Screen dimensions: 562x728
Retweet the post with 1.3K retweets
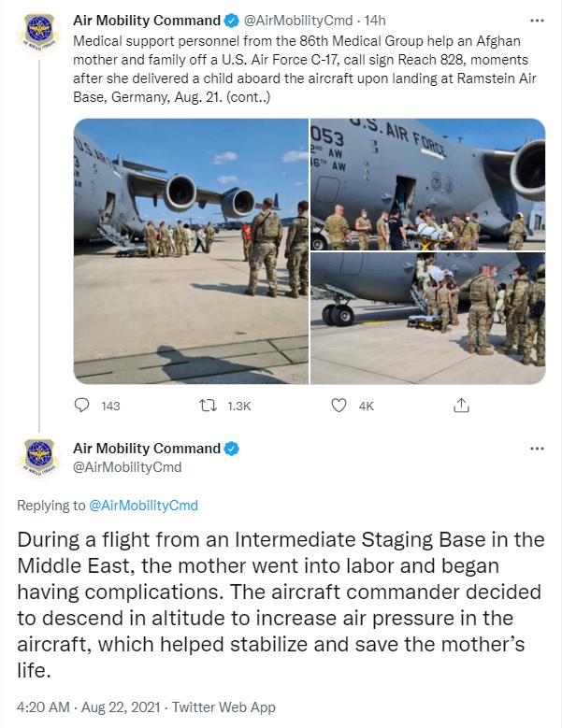pos(208,406)
